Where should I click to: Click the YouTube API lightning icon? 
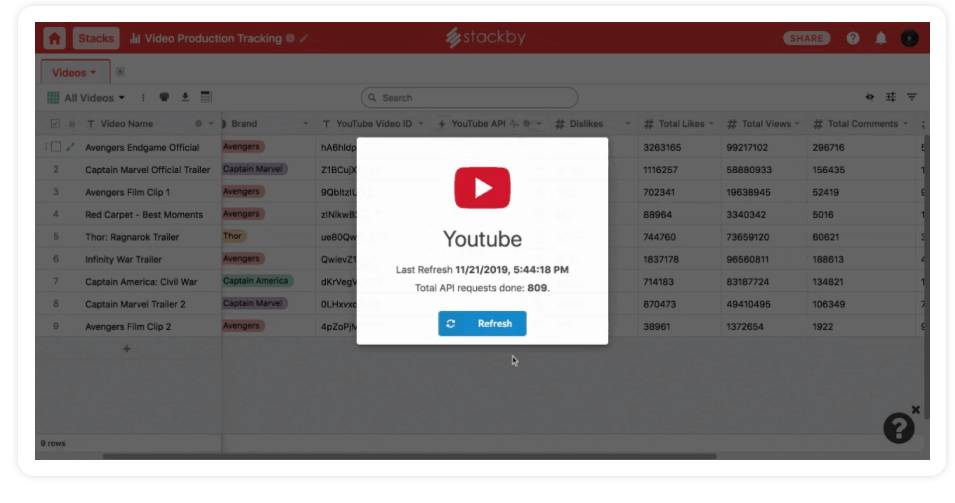[442, 124]
